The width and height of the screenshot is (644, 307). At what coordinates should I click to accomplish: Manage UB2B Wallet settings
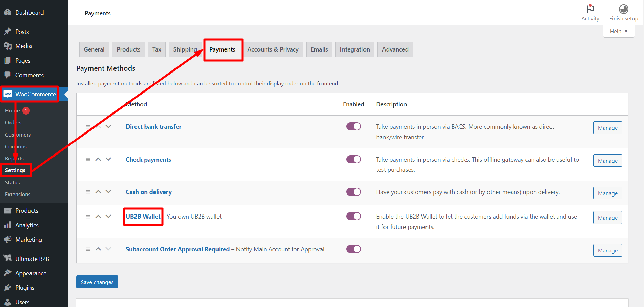tap(607, 218)
